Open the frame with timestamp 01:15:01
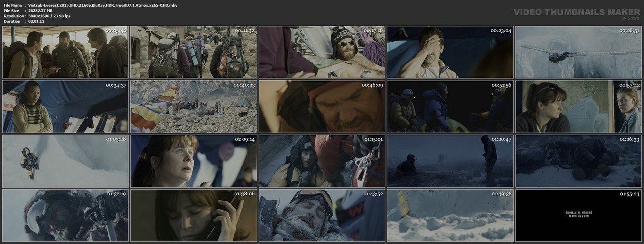The width and height of the screenshot is (644, 244). (322, 161)
